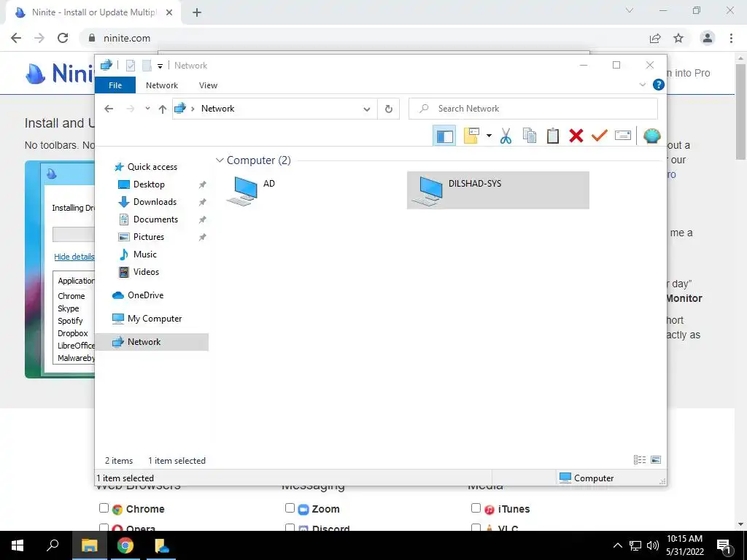This screenshot has height=560, width=747.
Task: Reload the Ninite page in Chrome
Action: click(63, 38)
